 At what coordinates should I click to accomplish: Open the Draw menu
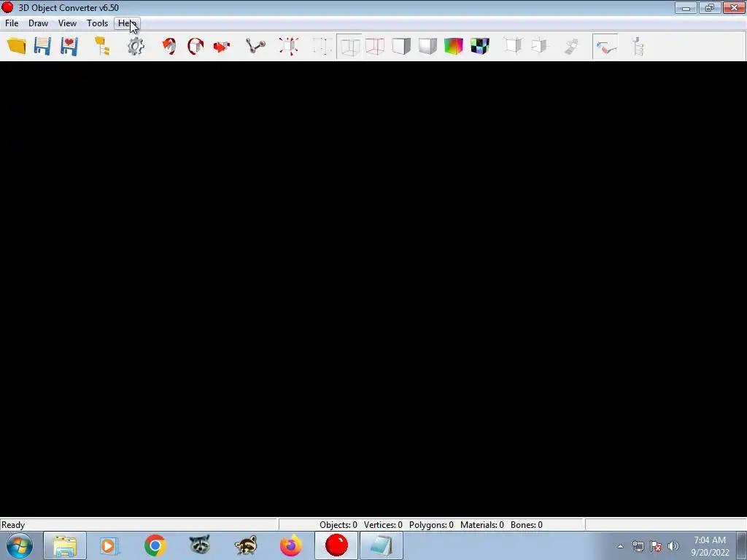[x=38, y=23]
